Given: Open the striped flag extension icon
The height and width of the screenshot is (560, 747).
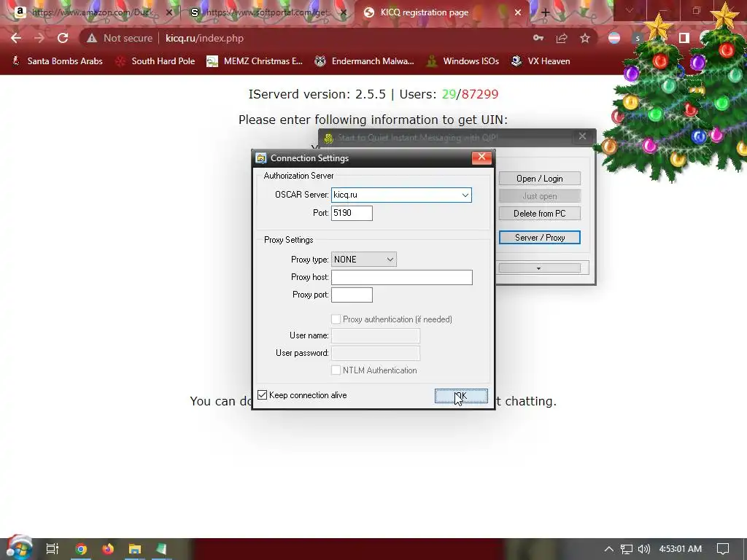Looking at the screenshot, I should (614, 38).
